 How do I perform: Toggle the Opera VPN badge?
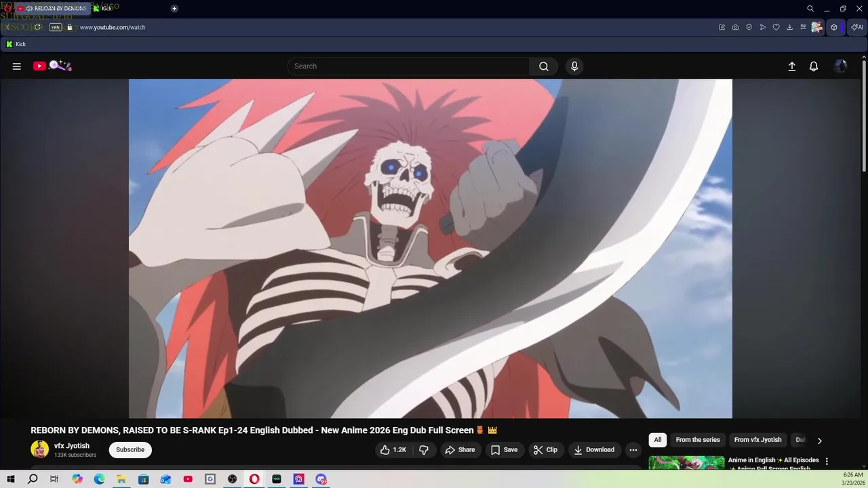56,27
